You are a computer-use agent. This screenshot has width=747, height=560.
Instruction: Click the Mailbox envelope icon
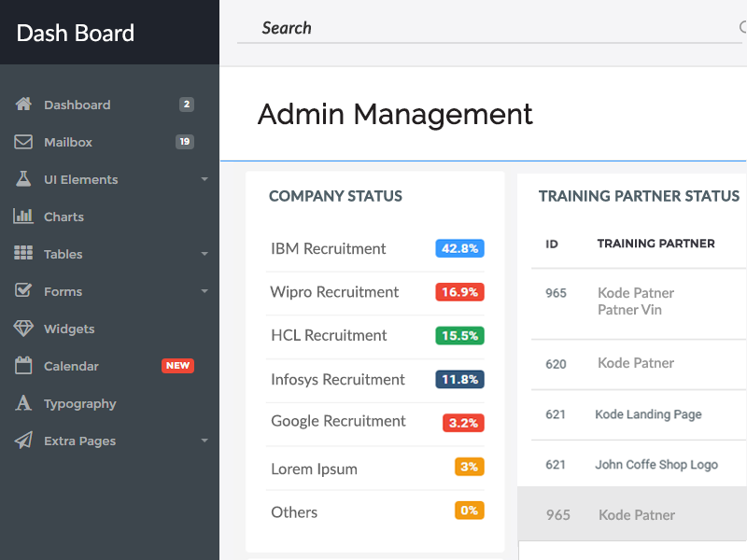(x=23, y=142)
